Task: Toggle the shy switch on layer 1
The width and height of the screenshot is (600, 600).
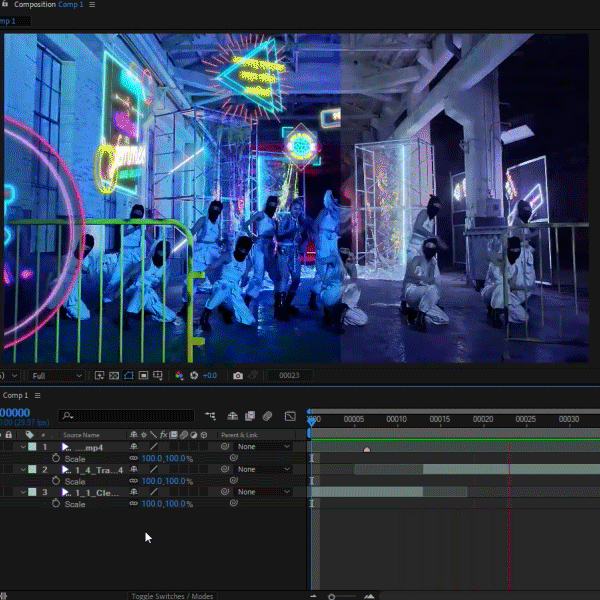Action: (x=134, y=447)
